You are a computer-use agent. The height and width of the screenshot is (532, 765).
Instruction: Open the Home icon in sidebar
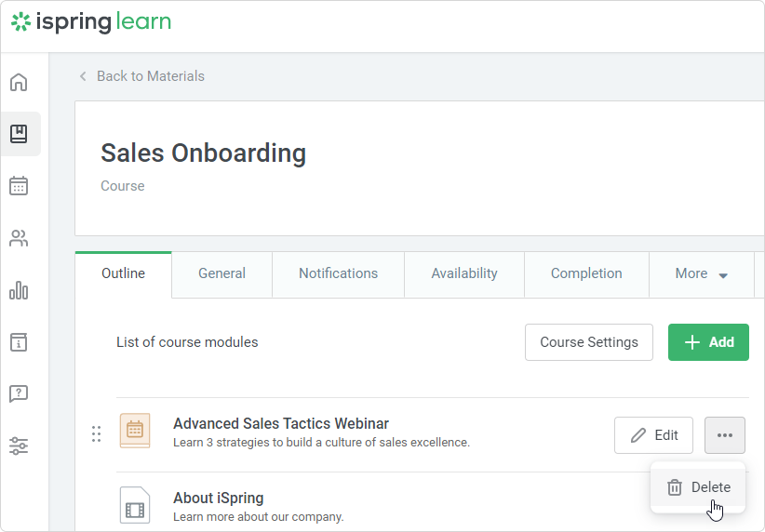click(19, 82)
